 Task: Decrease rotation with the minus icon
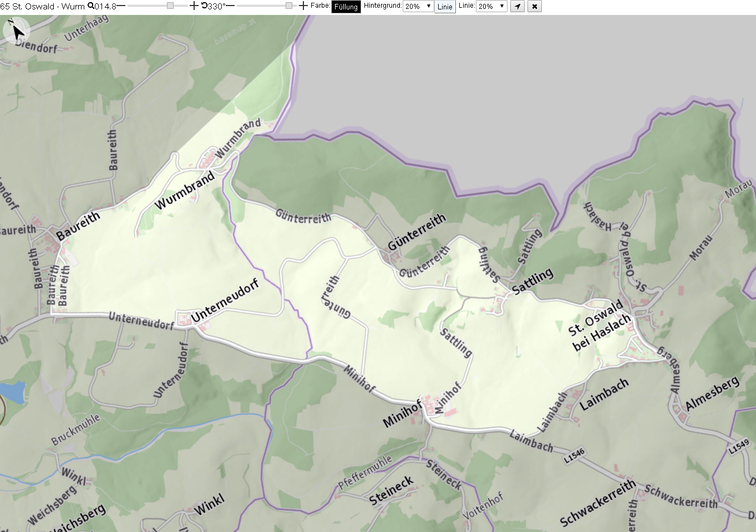pyautogui.click(x=230, y=6)
